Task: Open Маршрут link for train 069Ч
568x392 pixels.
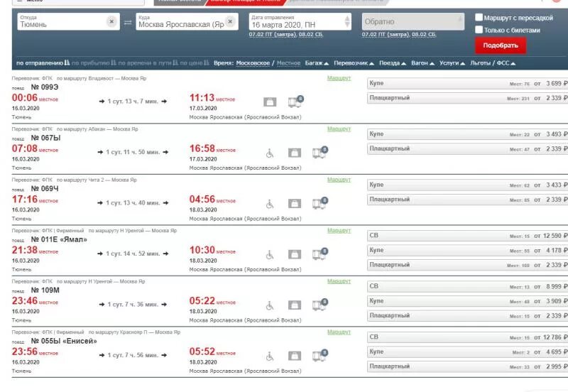Action: (339, 180)
